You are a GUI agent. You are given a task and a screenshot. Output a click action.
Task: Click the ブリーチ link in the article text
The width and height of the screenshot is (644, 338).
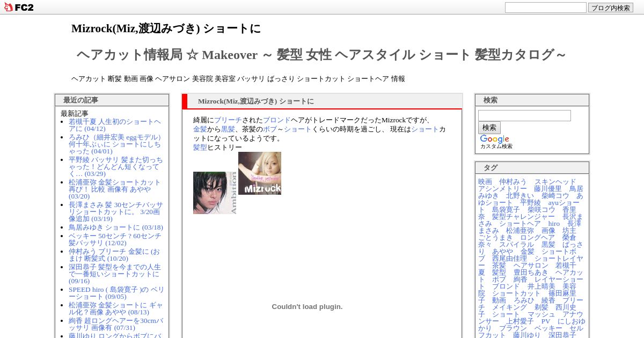click(x=228, y=120)
